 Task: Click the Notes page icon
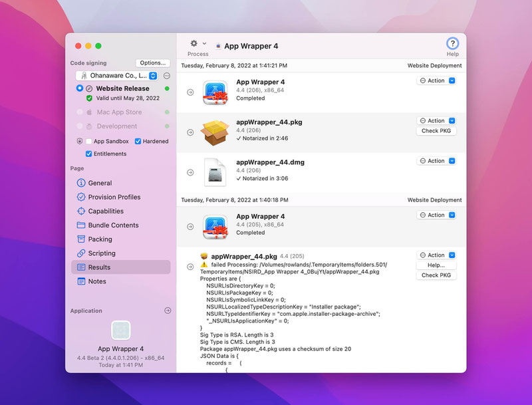[81, 281]
